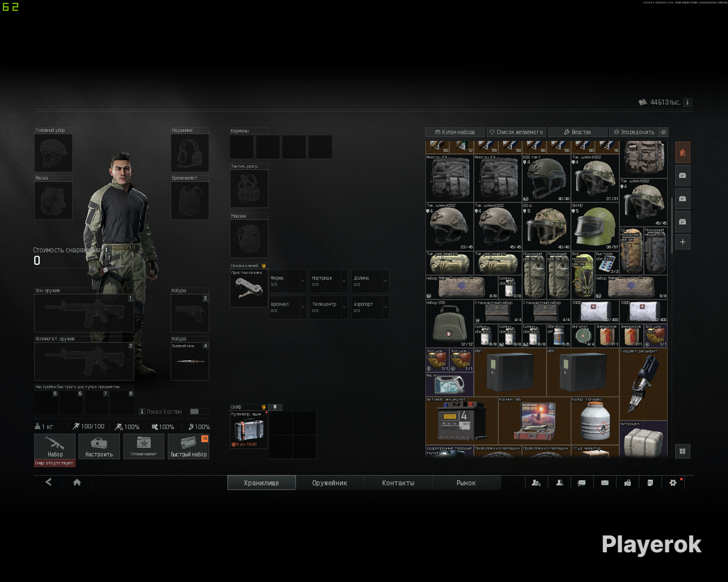Expand the Ферма keys dropdown
This screenshot has width=728, height=582.
coord(303,281)
